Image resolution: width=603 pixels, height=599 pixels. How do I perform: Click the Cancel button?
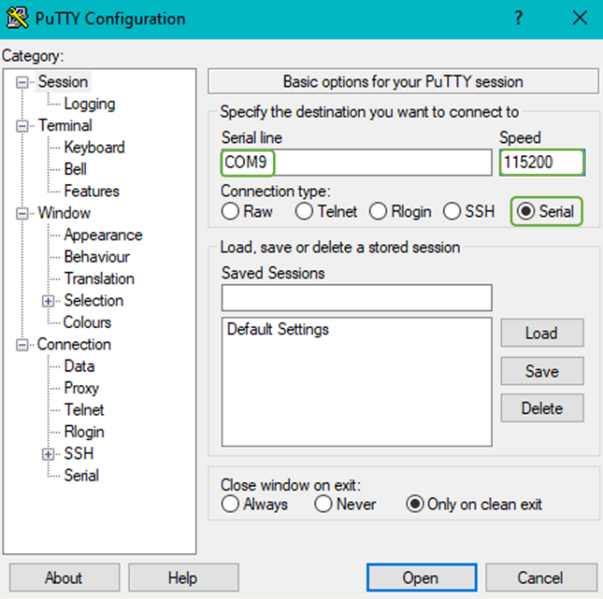coord(541,577)
